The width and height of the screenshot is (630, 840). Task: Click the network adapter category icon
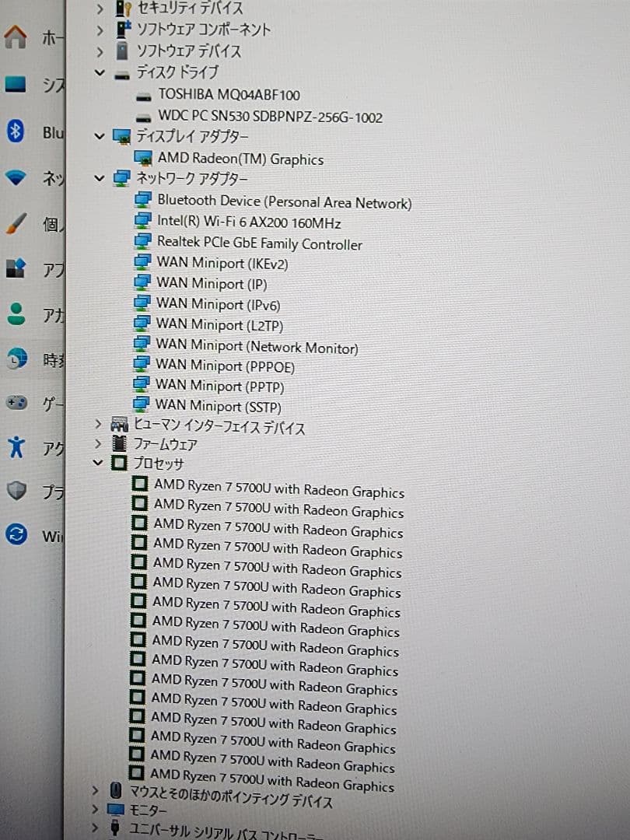click(x=121, y=178)
